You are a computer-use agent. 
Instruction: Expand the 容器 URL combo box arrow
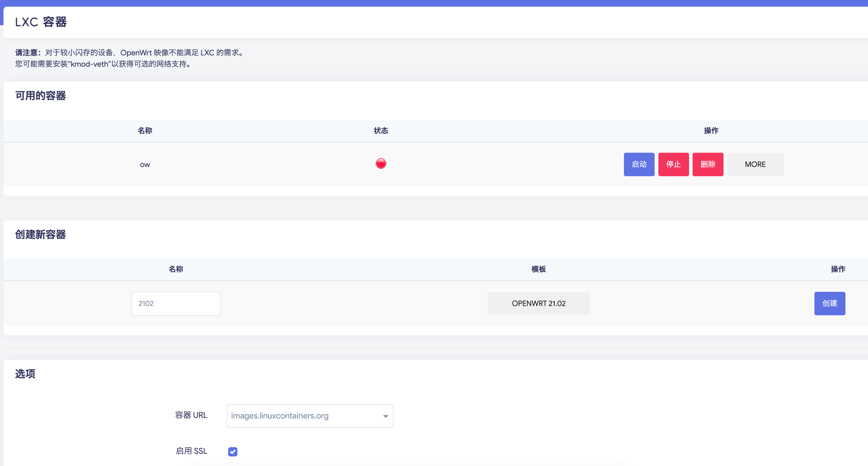pyautogui.click(x=385, y=416)
